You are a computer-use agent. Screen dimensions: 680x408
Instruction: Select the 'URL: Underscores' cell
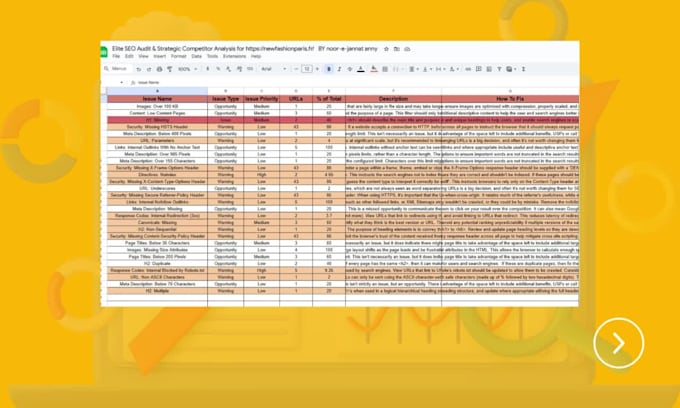(x=157, y=189)
